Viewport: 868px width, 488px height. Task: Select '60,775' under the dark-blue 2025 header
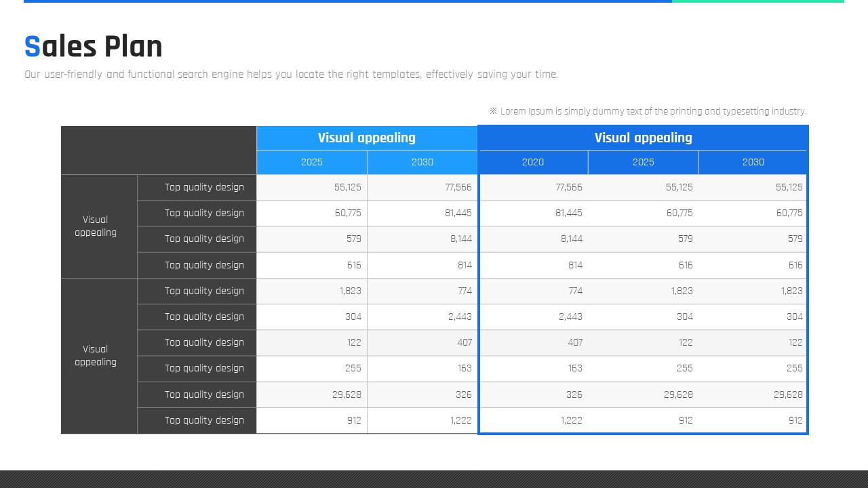(679, 213)
